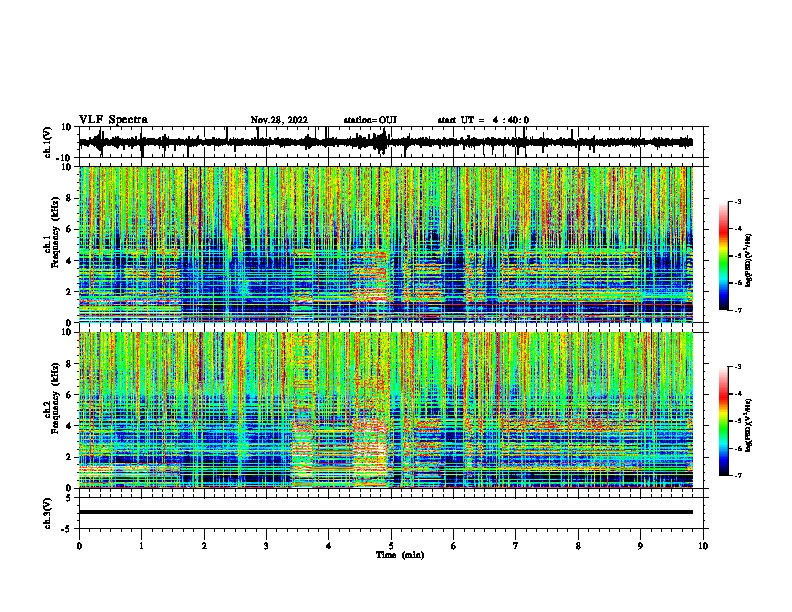Viewport: 792px width, 612px height.
Task: Click the "ch.1(V)" waveform axis label
Action: [48, 142]
